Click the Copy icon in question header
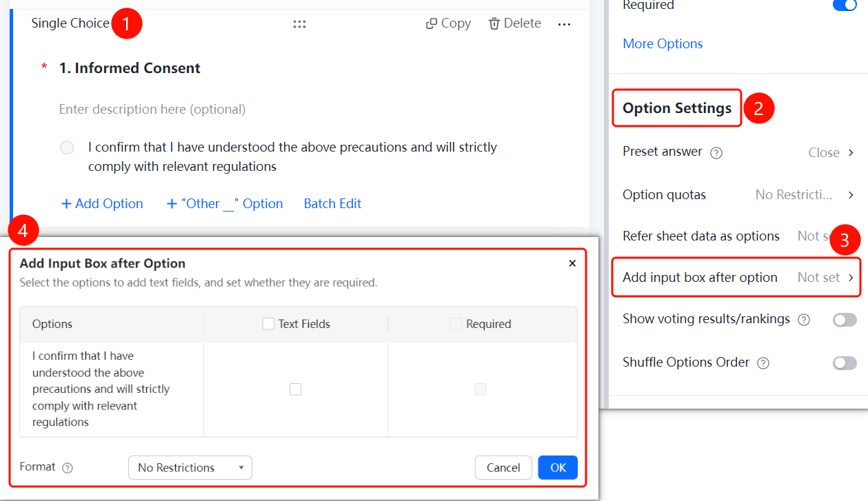The image size is (868, 501). (432, 23)
